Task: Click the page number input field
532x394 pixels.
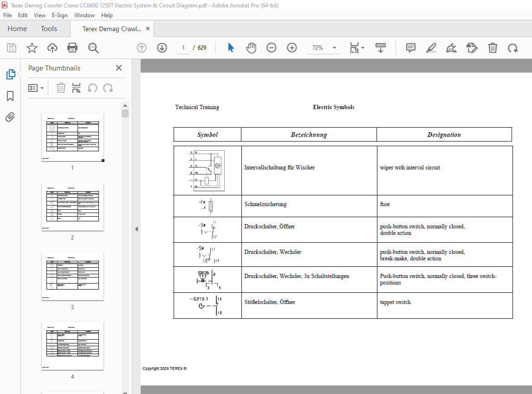Action: (183, 48)
